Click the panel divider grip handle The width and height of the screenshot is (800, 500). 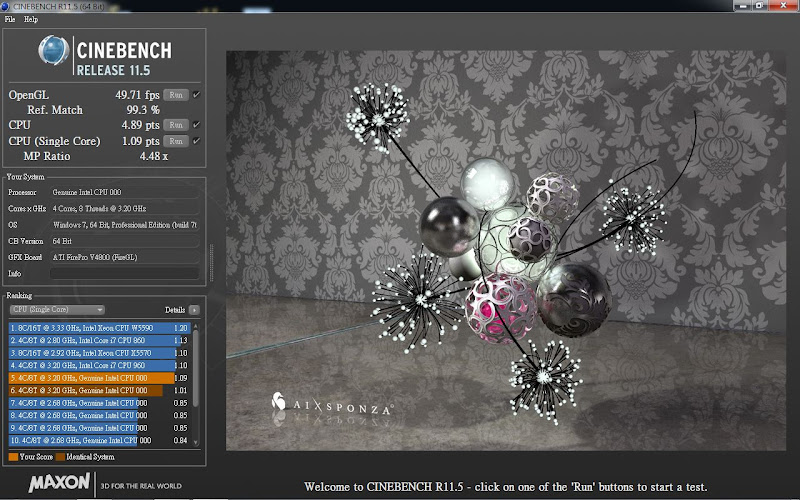[212, 263]
